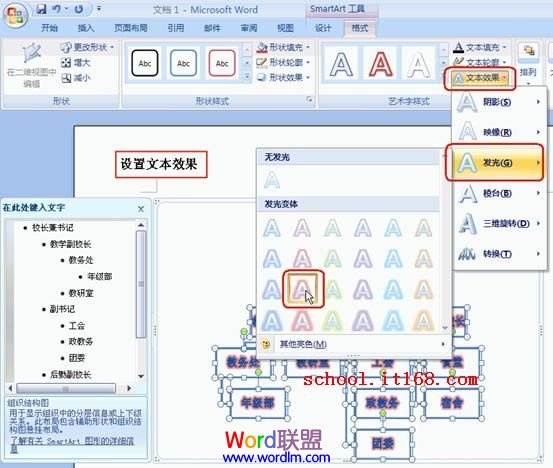
Task: Select 团委 bullet in text pane
Action: pyautogui.click(x=77, y=358)
